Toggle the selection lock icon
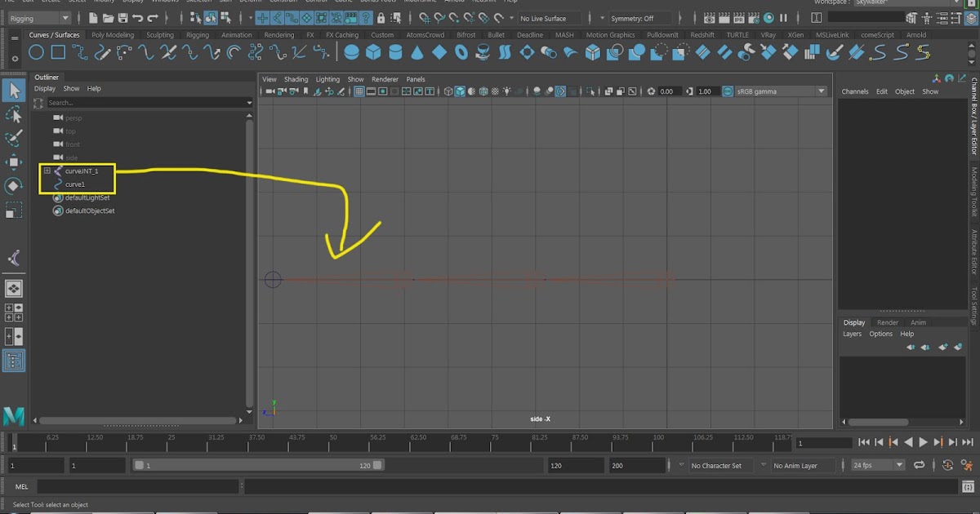The image size is (980, 514). coord(381,16)
